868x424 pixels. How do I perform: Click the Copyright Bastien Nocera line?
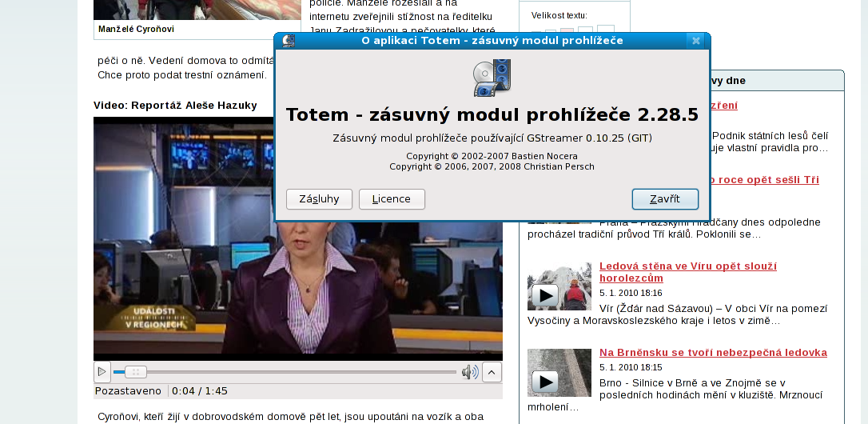pyautogui.click(x=492, y=156)
